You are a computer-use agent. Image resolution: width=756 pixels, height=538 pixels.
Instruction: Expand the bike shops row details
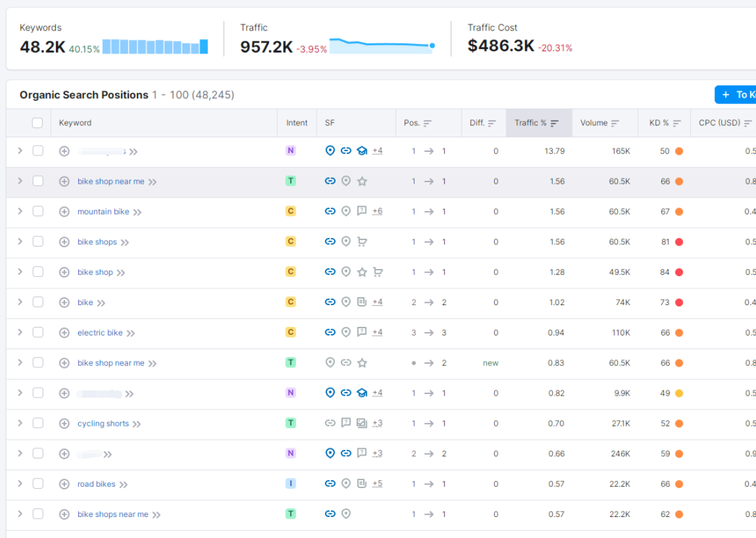coord(20,242)
